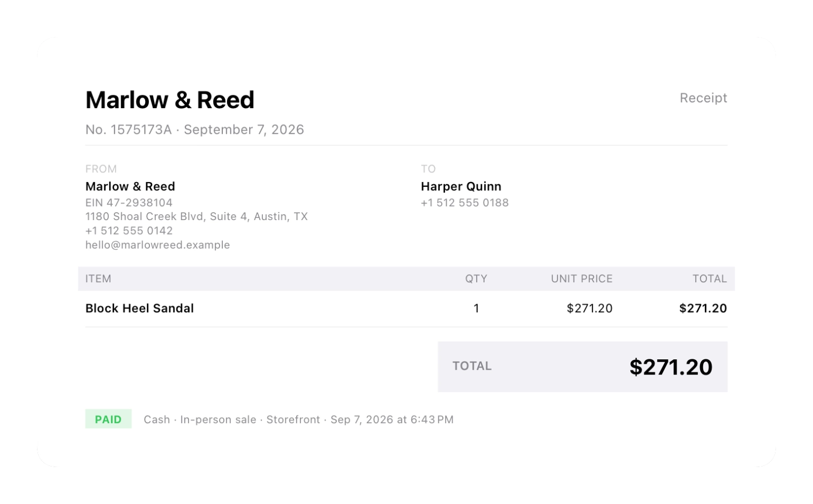Open the hello@marlowreed.example email address
813x504 pixels.
pyautogui.click(x=157, y=245)
